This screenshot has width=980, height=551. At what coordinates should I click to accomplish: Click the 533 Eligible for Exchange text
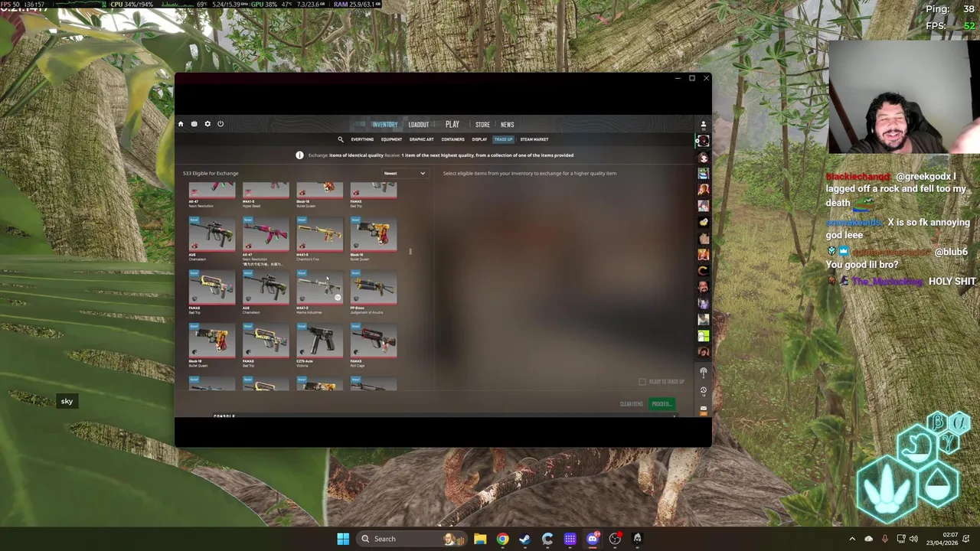(x=211, y=174)
